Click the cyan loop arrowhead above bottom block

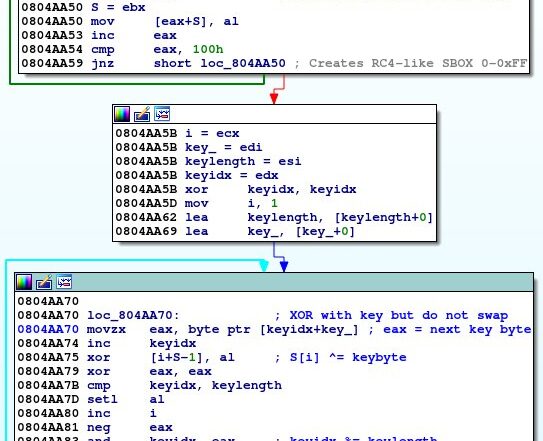click(x=264, y=266)
